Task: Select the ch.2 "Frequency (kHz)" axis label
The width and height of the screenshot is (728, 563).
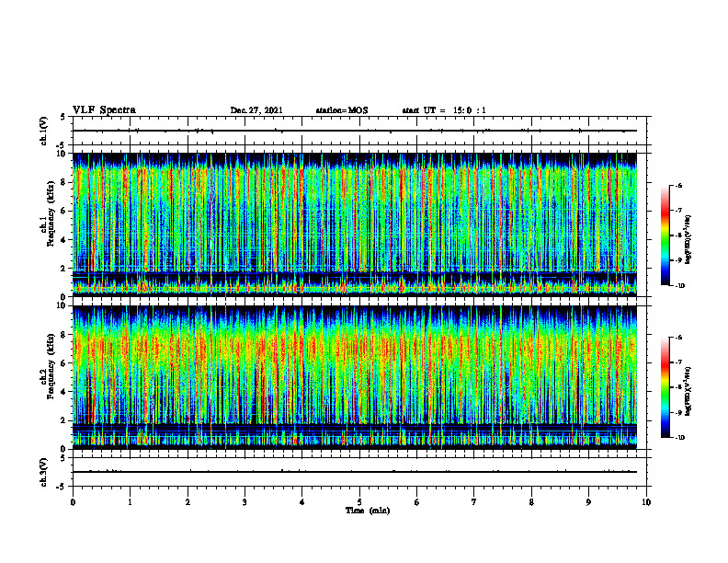Action: (51, 366)
